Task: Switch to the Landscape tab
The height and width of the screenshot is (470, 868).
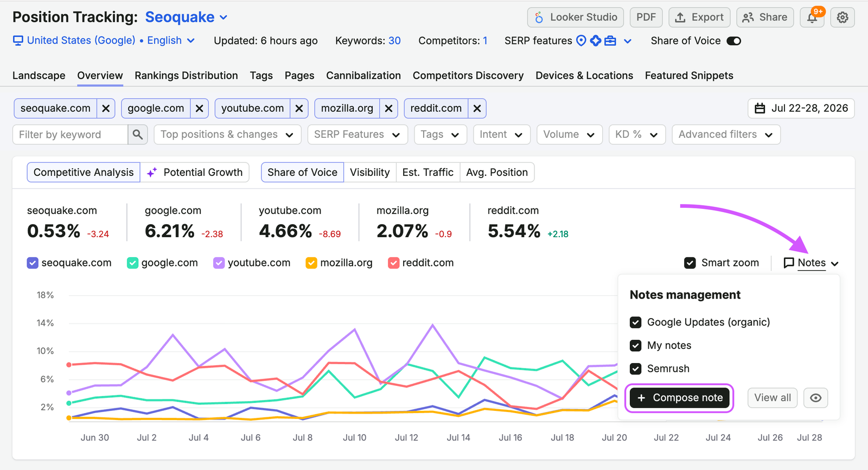Action: (x=39, y=75)
